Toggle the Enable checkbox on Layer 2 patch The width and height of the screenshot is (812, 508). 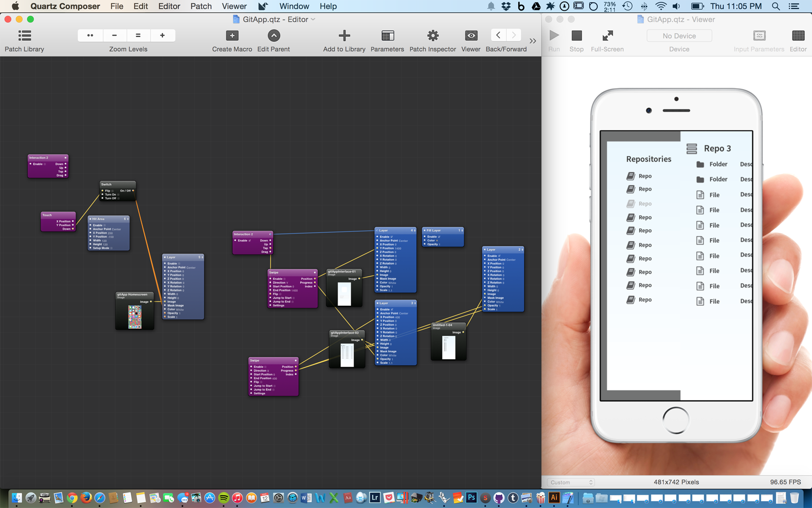[x=499, y=255]
